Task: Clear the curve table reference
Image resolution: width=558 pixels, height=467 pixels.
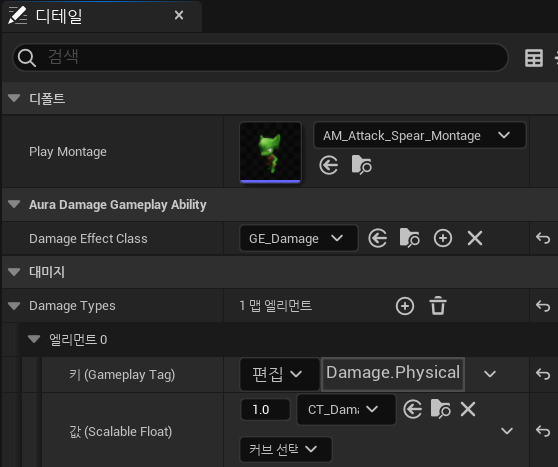Action: [468, 409]
